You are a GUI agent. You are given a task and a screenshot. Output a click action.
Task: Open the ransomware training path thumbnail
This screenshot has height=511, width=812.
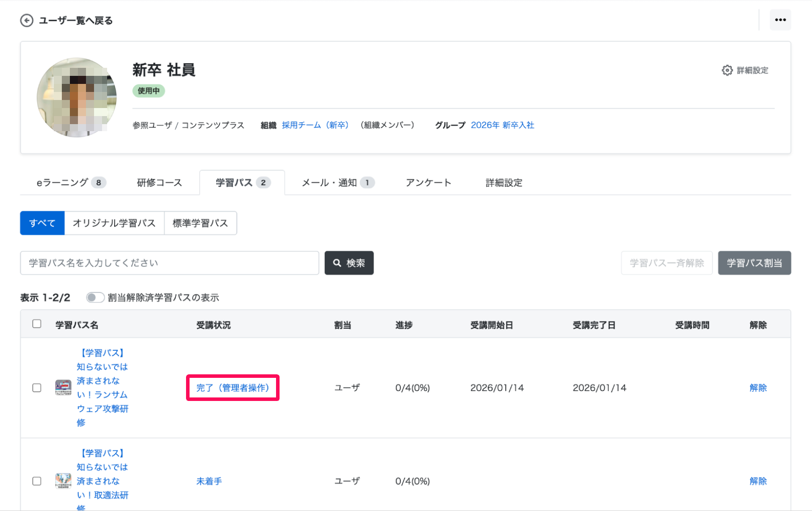tap(63, 388)
